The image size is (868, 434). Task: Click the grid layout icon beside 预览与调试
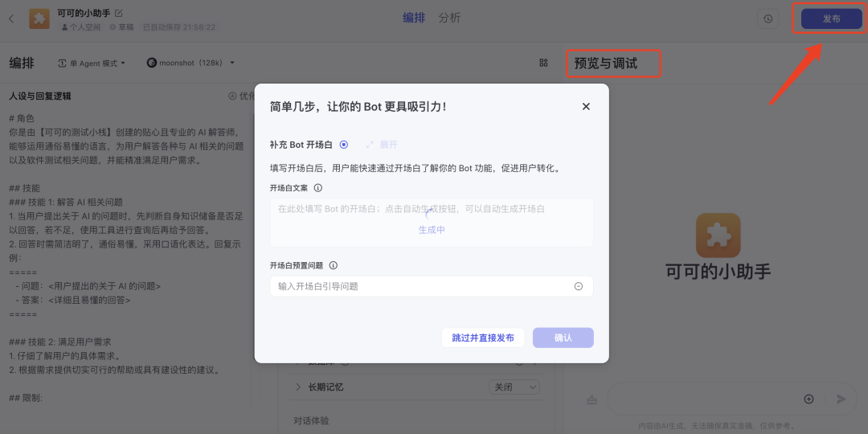(543, 63)
